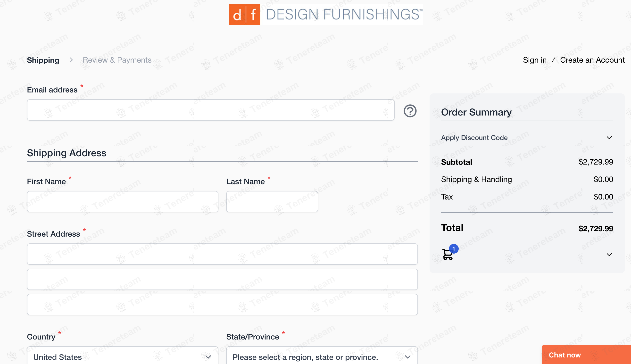Open the Chat now button
This screenshot has height=364, width=631.
pos(586,355)
